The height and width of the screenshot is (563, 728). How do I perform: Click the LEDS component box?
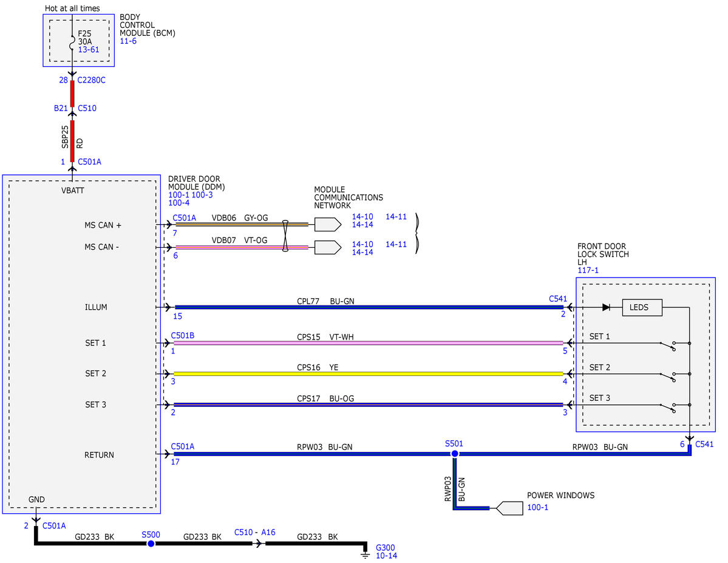click(x=642, y=307)
